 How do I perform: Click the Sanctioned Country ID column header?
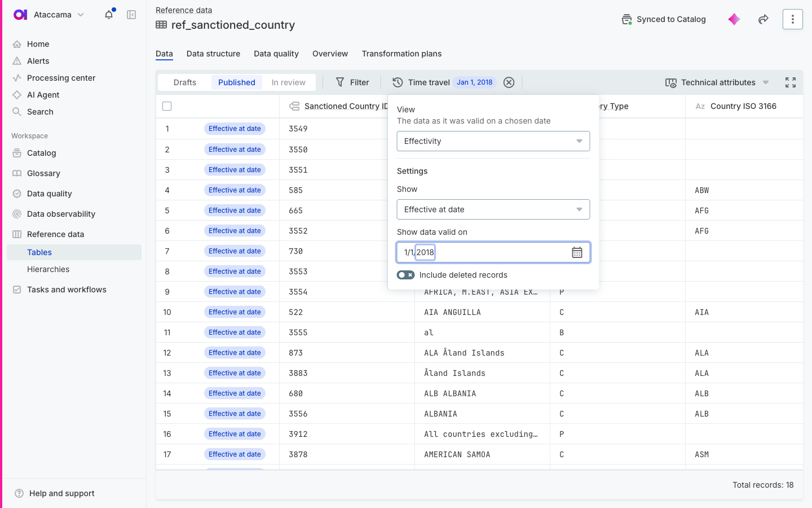tap(346, 106)
